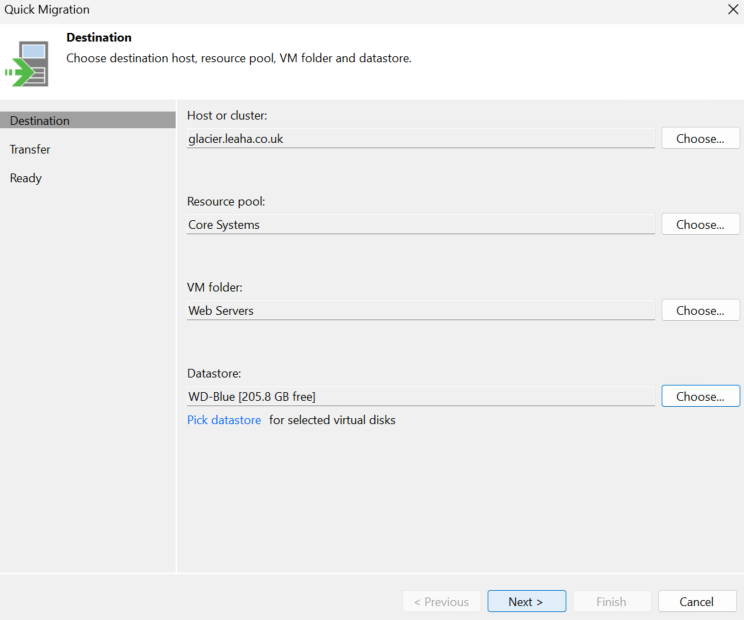Image resolution: width=744 pixels, height=620 pixels.
Task: Close the Quick Migration dialog
Action: (x=733, y=9)
